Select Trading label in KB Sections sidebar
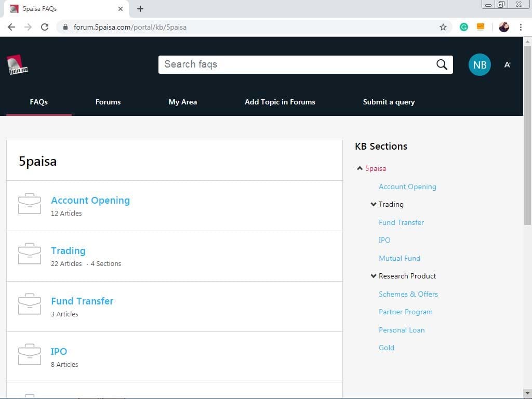This screenshot has width=532, height=399. click(391, 204)
